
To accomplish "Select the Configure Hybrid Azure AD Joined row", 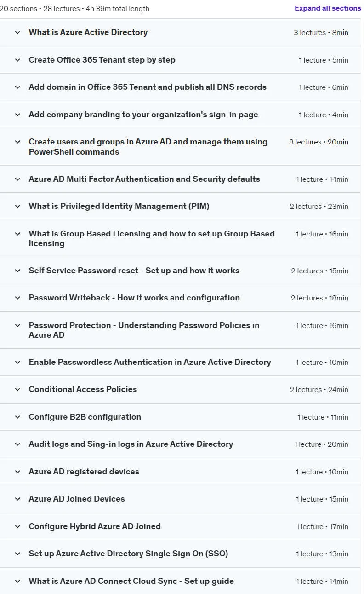I will 180,526.
